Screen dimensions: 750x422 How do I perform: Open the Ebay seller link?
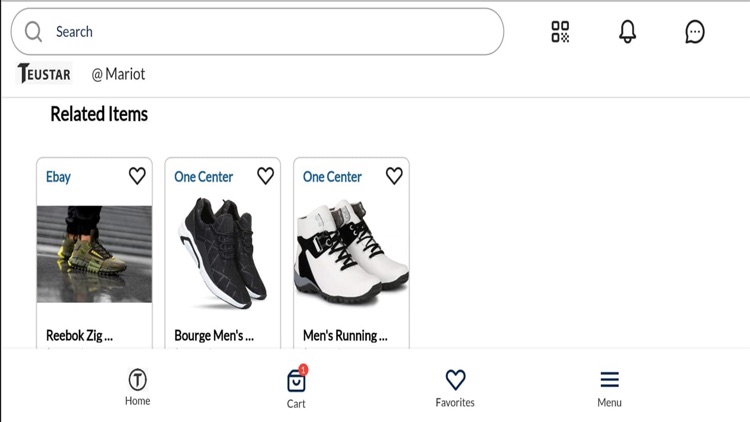[58, 177]
